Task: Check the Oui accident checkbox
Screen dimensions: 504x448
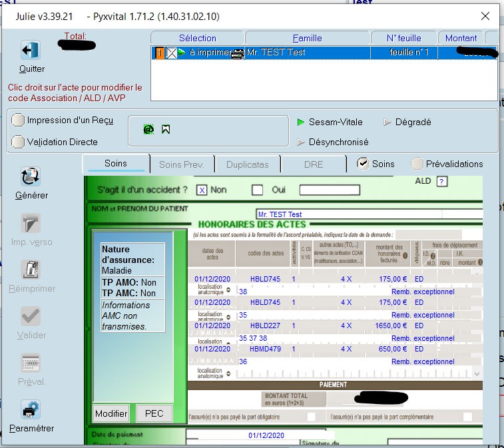Action: coord(258,190)
